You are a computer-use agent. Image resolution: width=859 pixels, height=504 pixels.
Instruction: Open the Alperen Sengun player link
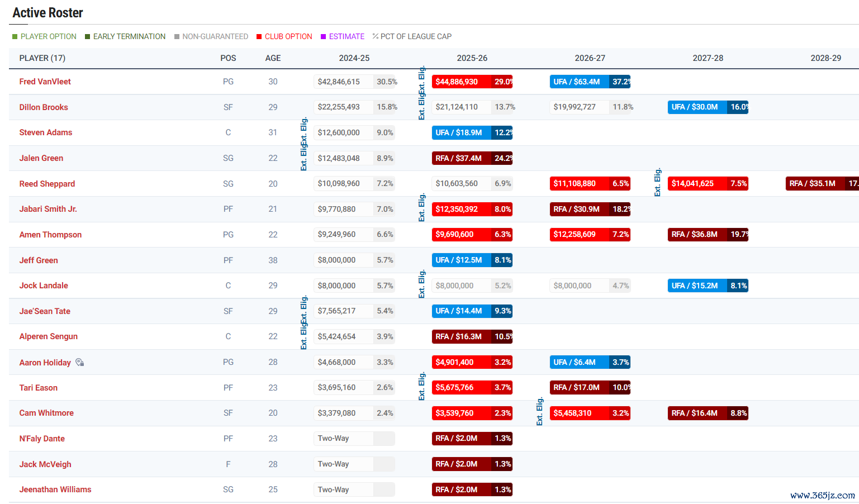49,336
